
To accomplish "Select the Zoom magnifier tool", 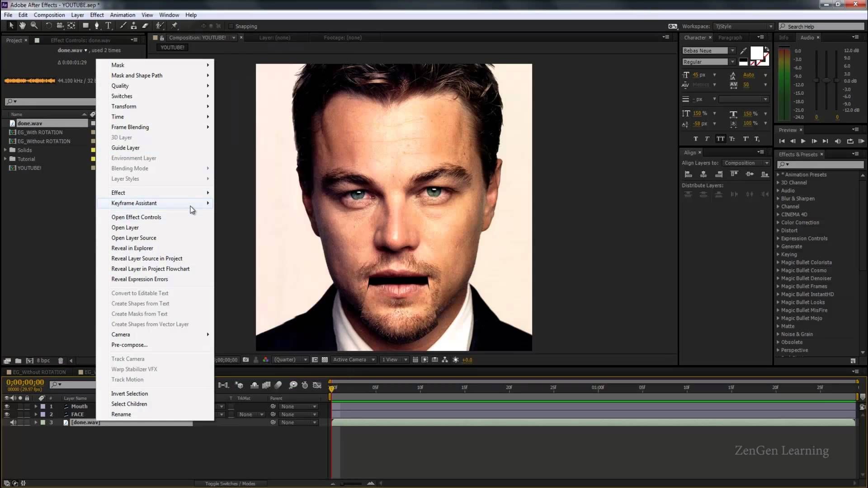I will click(x=34, y=26).
